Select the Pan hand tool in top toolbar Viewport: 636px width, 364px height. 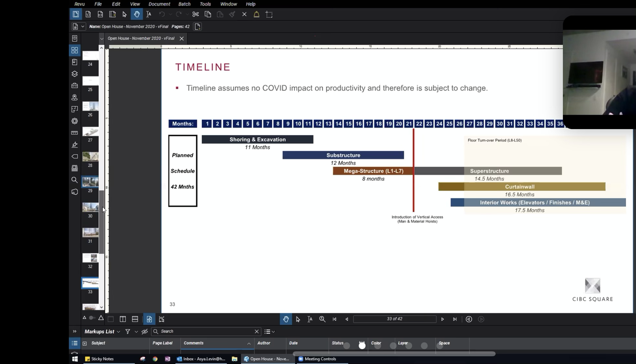137,14
